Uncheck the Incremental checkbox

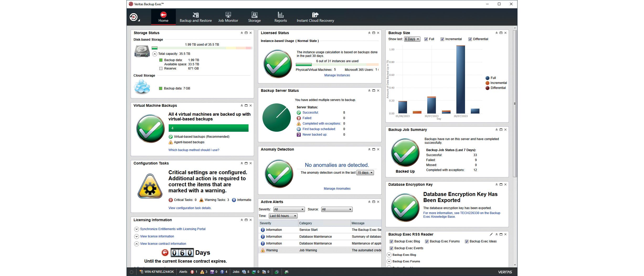click(x=442, y=39)
